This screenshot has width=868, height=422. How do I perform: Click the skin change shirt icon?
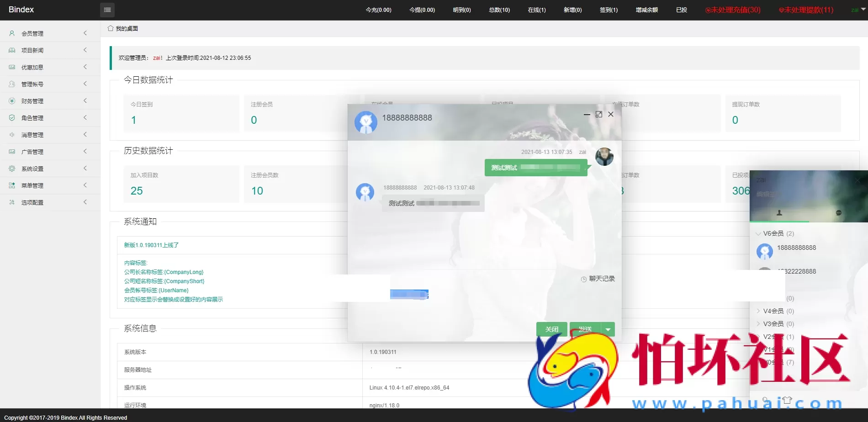(787, 400)
